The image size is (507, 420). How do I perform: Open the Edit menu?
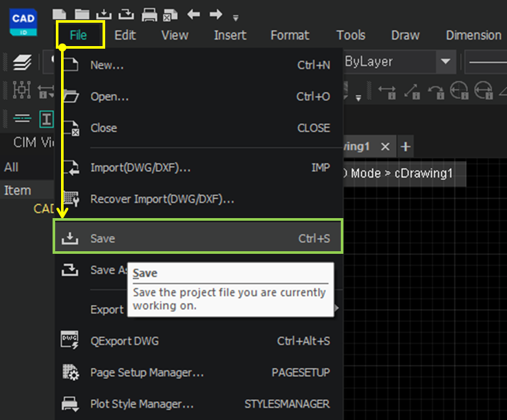pyautogui.click(x=125, y=35)
